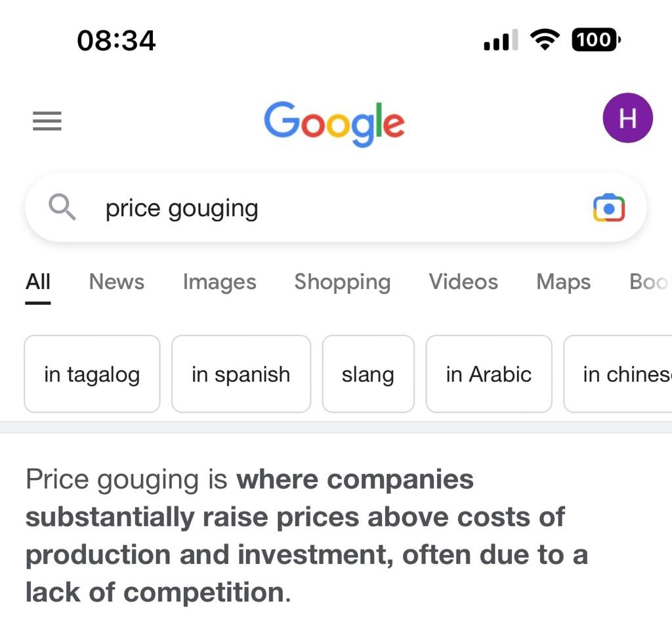
Task: Open Google Lens camera search
Action: pyautogui.click(x=608, y=208)
